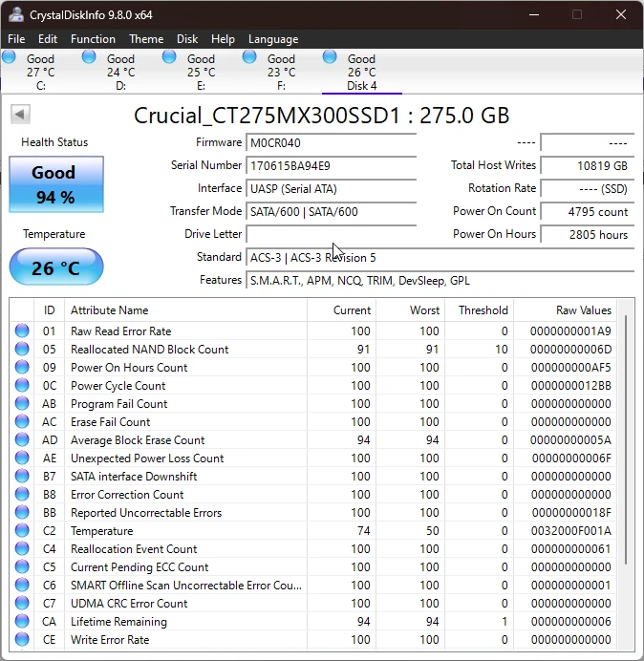Click the Worst column header

(410, 310)
